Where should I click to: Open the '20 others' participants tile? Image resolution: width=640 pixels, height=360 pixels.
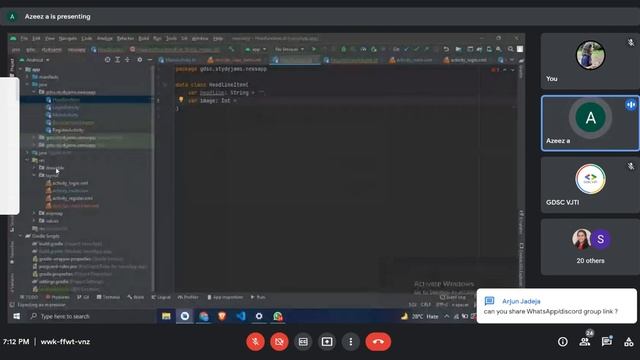[590, 247]
